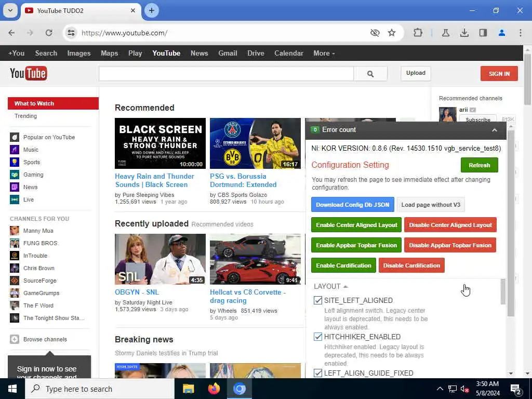Open the Live category icon
This screenshot has width=532, height=399.
(x=14, y=199)
